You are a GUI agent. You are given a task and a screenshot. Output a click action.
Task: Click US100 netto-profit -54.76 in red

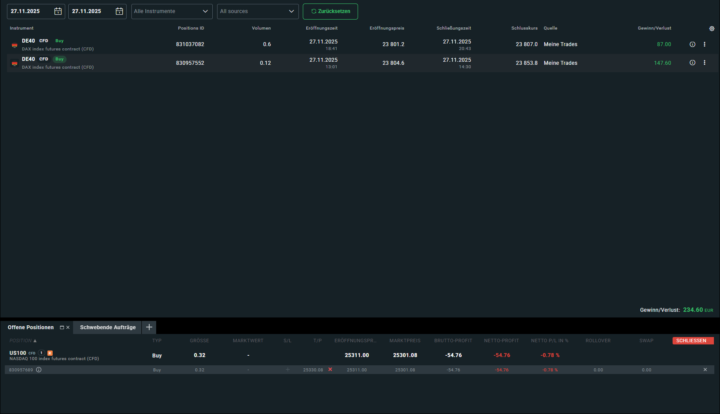(x=502, y=355)
